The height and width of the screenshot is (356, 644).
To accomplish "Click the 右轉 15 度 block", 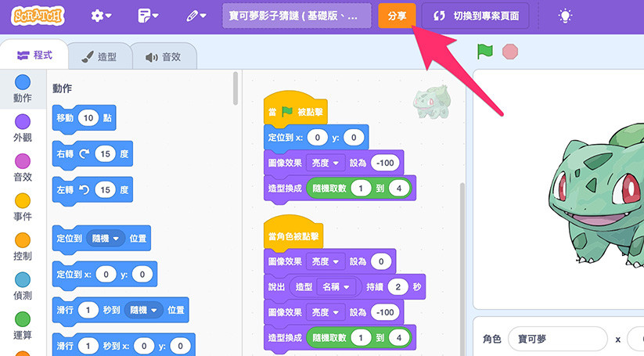I will (92, 154).
